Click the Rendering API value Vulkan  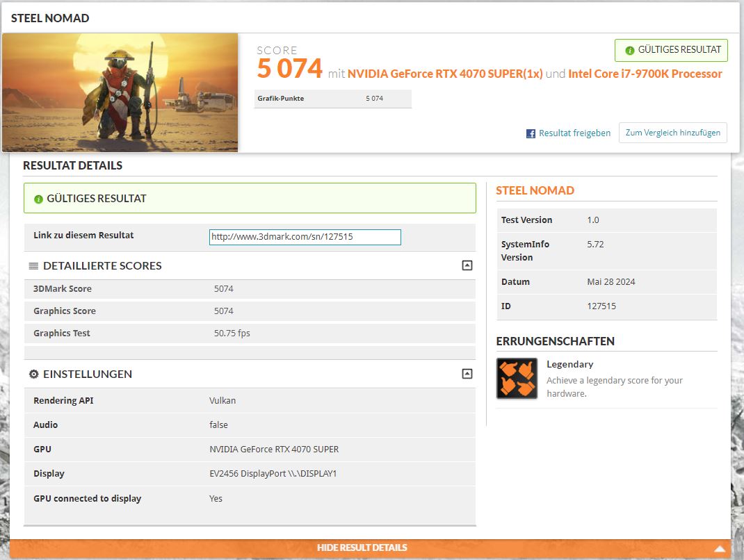[x=223, y=401]
